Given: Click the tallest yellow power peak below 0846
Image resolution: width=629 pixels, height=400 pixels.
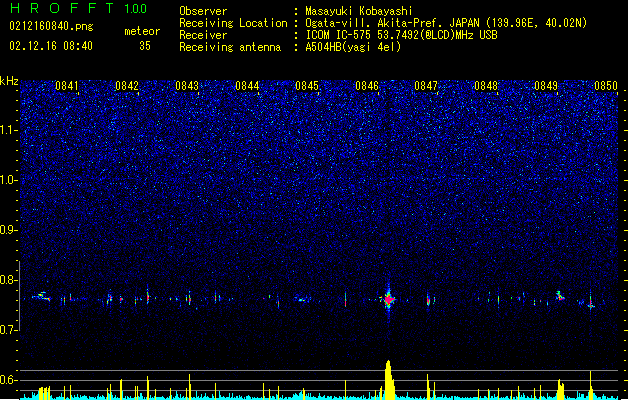Looking at the screenshot, I should 389,380.
